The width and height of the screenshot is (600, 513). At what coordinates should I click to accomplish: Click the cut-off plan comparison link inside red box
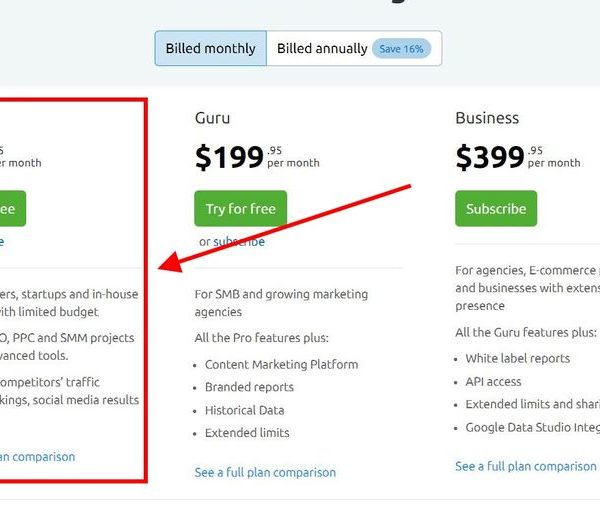(x=38, y=457)
